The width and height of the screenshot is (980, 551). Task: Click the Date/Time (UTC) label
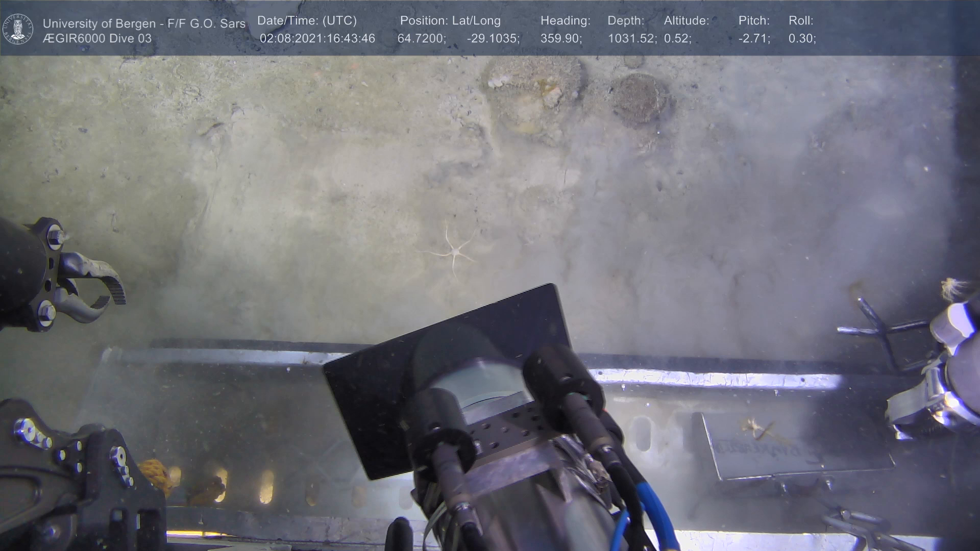(307, 21)
